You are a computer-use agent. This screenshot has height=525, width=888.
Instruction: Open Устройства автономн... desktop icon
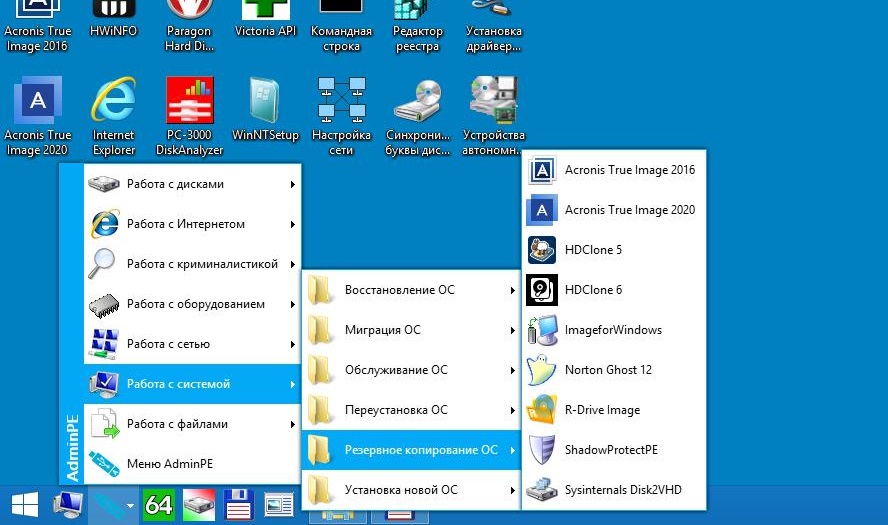click(494, 116)
